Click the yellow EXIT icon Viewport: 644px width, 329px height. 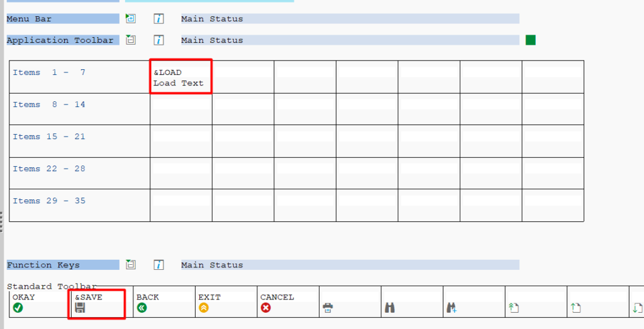[203, 308]
